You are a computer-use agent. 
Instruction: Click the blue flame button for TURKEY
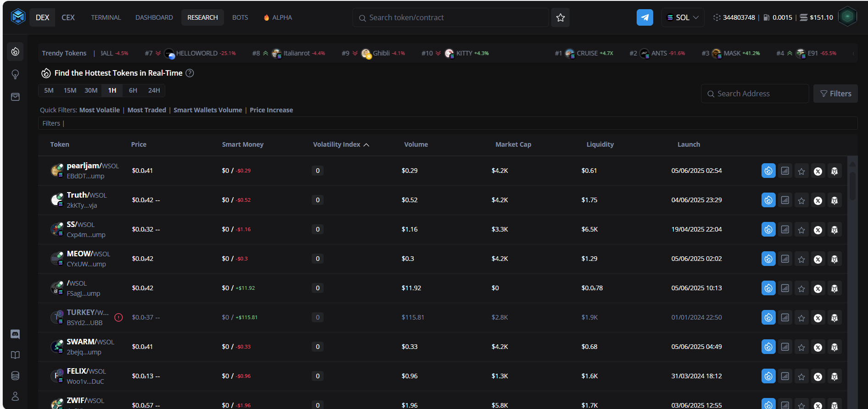pos(768,317)
